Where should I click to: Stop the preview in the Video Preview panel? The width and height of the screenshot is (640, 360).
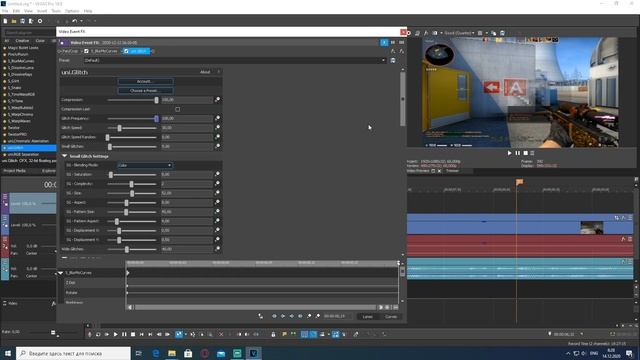click(x=526, y=153)
